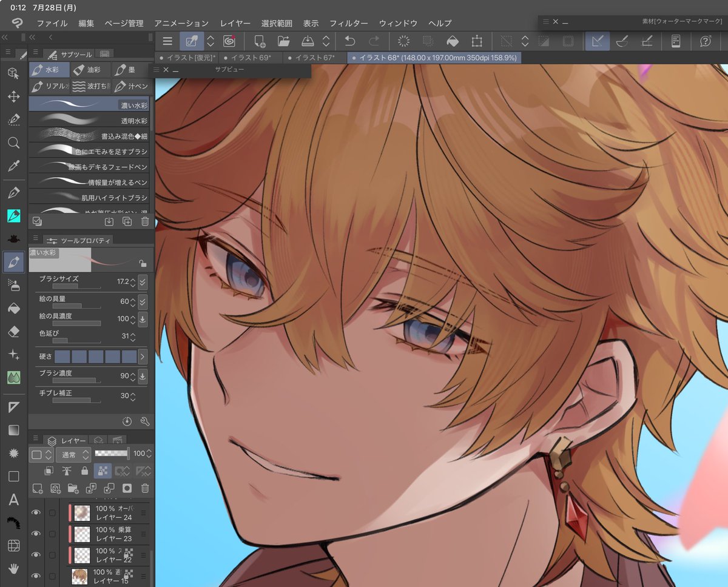The image size is (728, 587).
Task: Toggle visibility of レイヤー 23
Action: pyautogui.click(x=36, y=534)
